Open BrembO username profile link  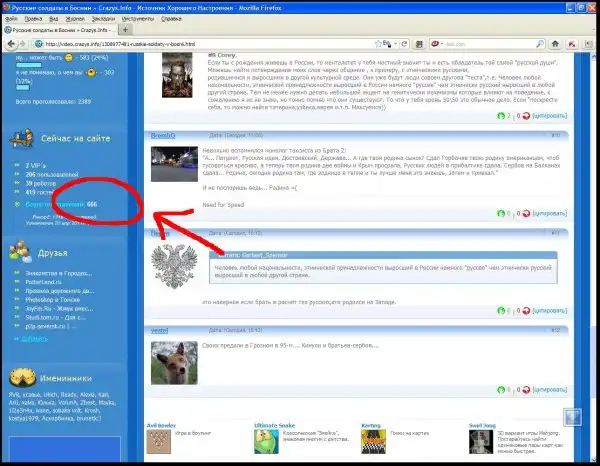tap(163, 134)
